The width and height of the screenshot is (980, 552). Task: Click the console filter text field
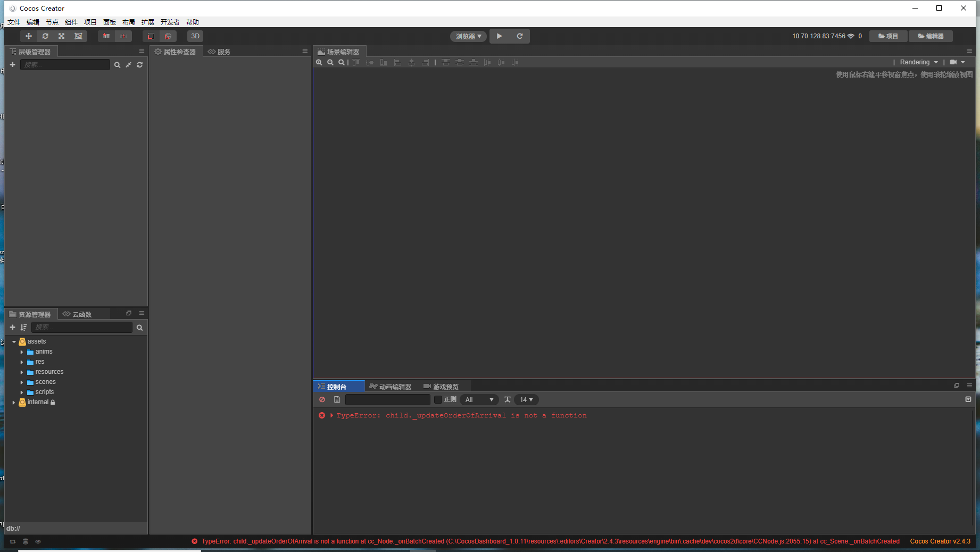pyautogui.click(x=388, y=399)
